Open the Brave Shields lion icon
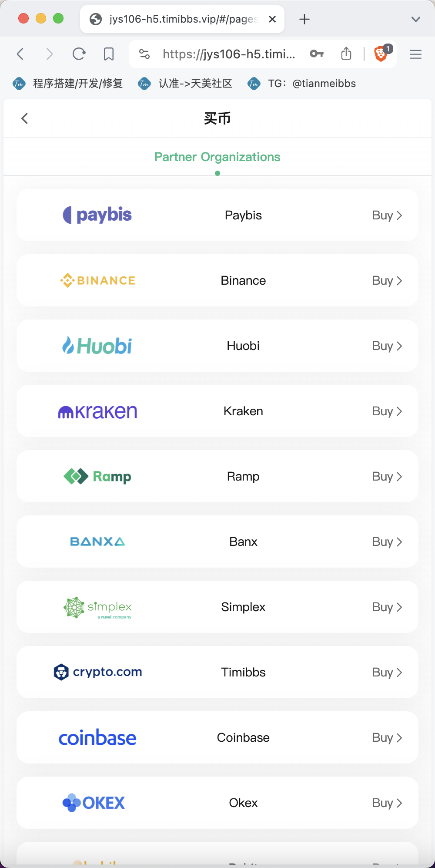The image size is (435, 868). (381, 54)
